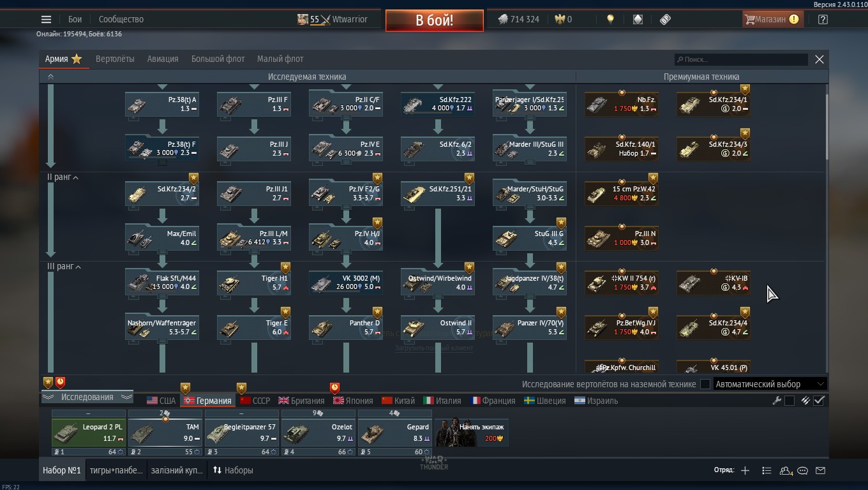Image resolution: width=868 pixels, height=490 pixels.
Task: Add squad member with plus icon
Action: [745, 470]
